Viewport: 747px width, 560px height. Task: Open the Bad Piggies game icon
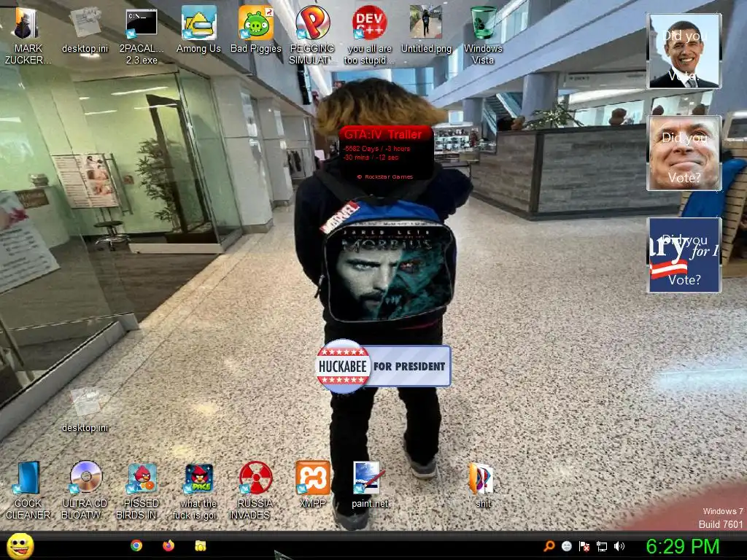tap(256, 23)
